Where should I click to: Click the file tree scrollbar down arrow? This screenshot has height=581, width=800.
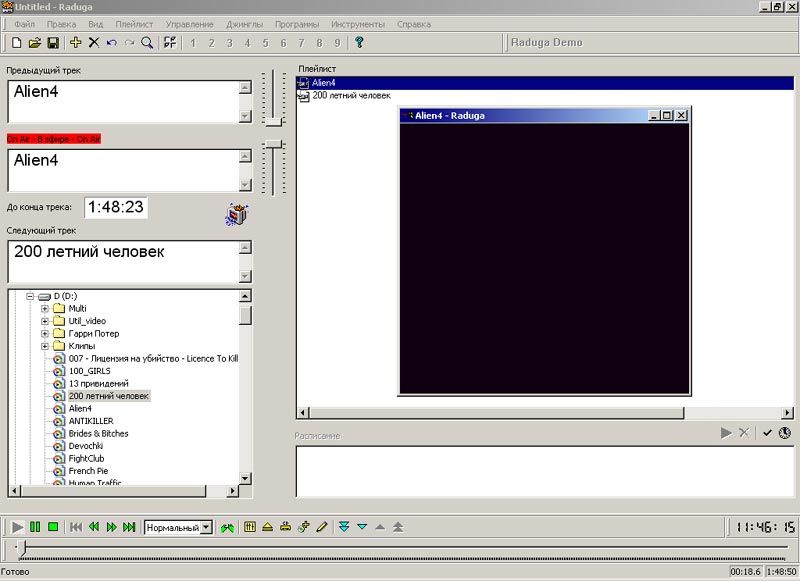coord(245,478)
